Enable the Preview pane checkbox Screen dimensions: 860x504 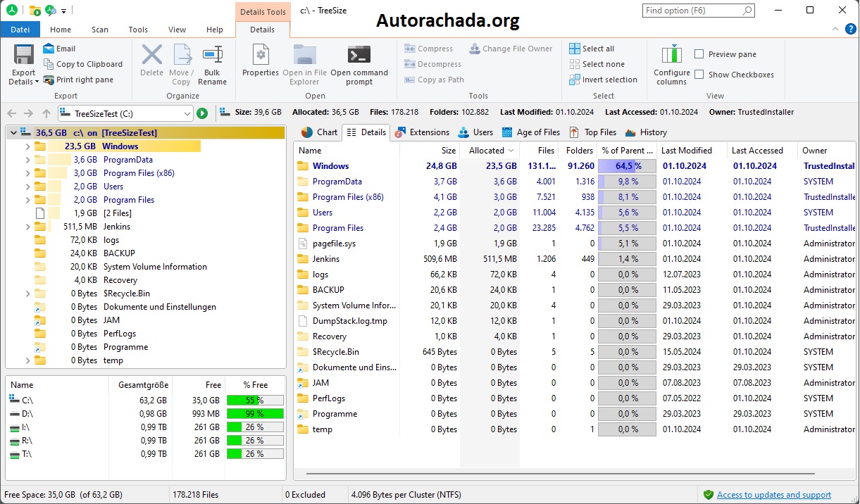coord(699,54)
